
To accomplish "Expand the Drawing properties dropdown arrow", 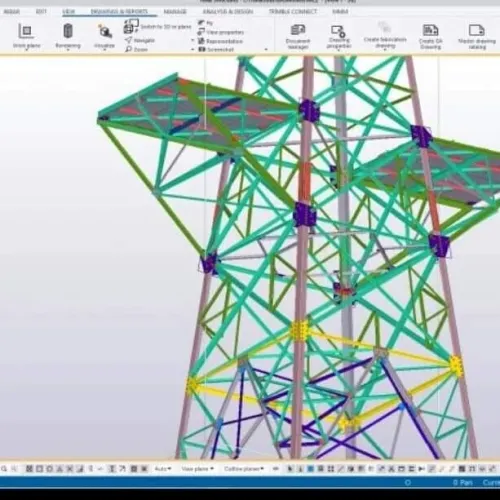I will (338, 50).
